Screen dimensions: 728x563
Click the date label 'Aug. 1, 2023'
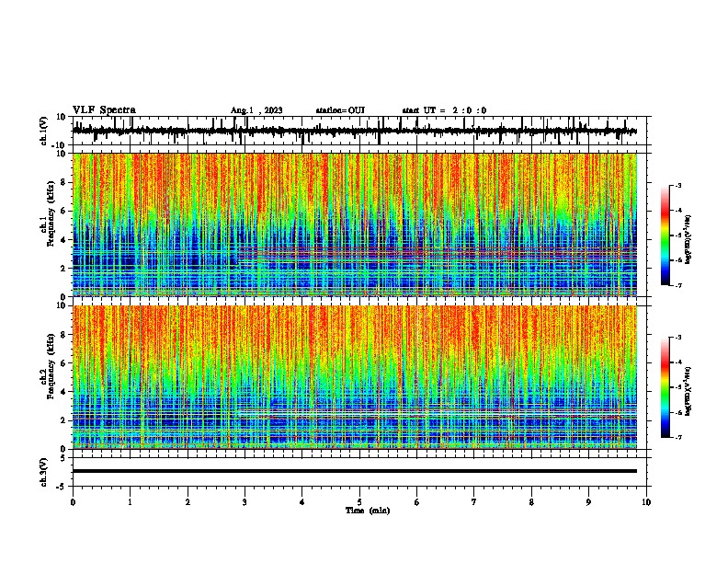coord(256,110)
